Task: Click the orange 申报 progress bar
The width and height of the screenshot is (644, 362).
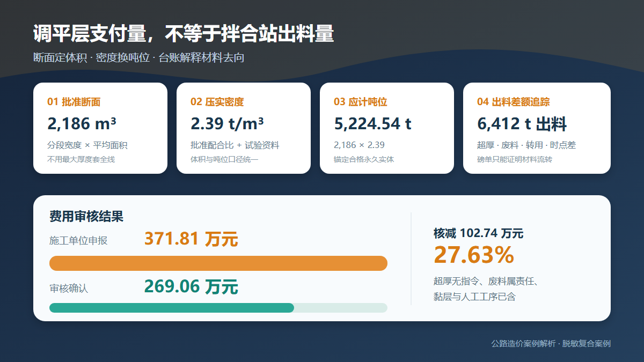Action: click(218, 263)
